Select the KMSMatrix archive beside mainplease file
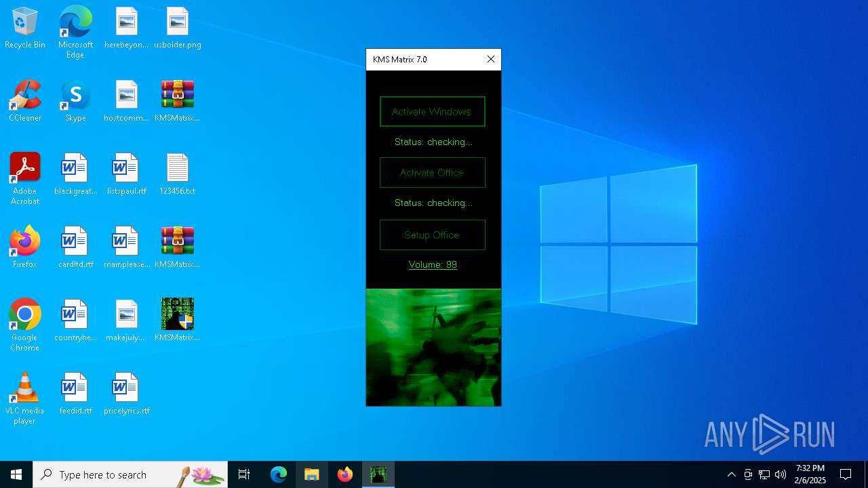Image resolution: width=868 pixels, height=488 pixels. tap(177, 248)
